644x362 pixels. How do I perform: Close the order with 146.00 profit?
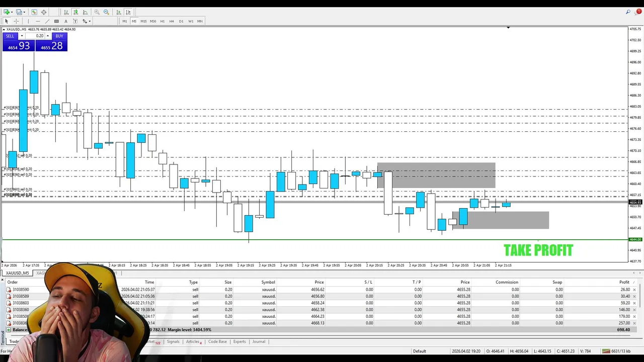pyautogui.click(x=634, y=310)
